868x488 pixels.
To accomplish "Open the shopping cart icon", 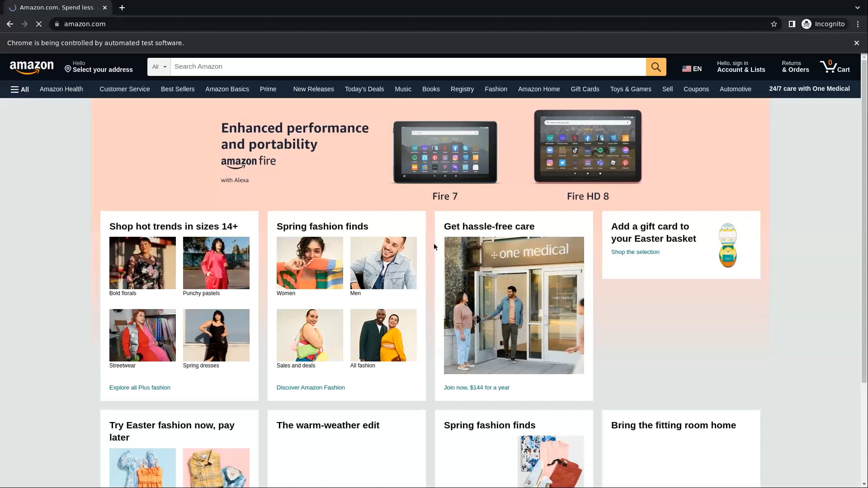I will 835,67.
